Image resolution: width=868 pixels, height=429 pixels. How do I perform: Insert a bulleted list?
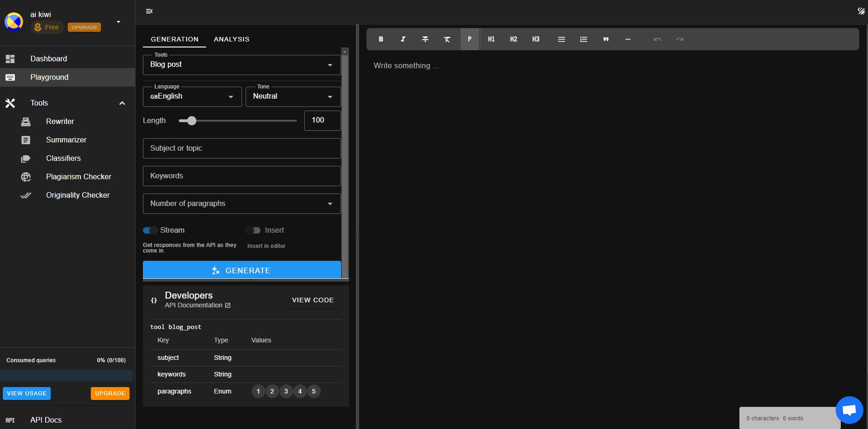[561, 39]
